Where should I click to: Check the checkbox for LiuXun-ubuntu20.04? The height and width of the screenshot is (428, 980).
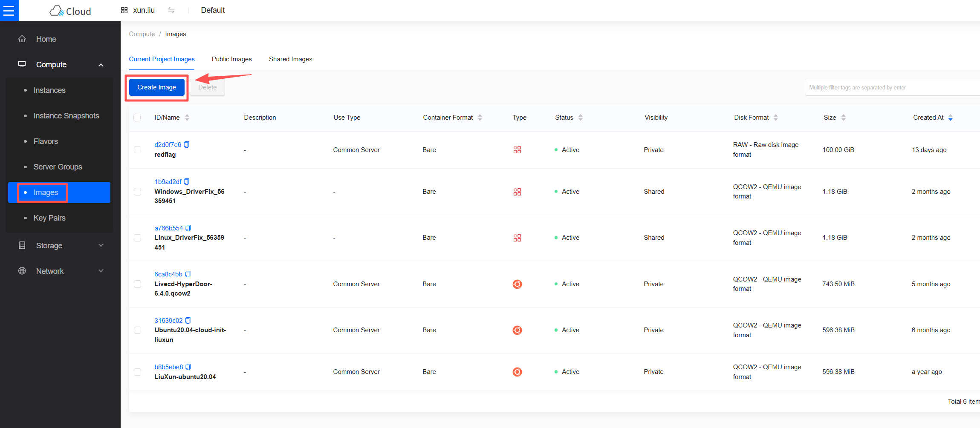[x=137, y=372]
